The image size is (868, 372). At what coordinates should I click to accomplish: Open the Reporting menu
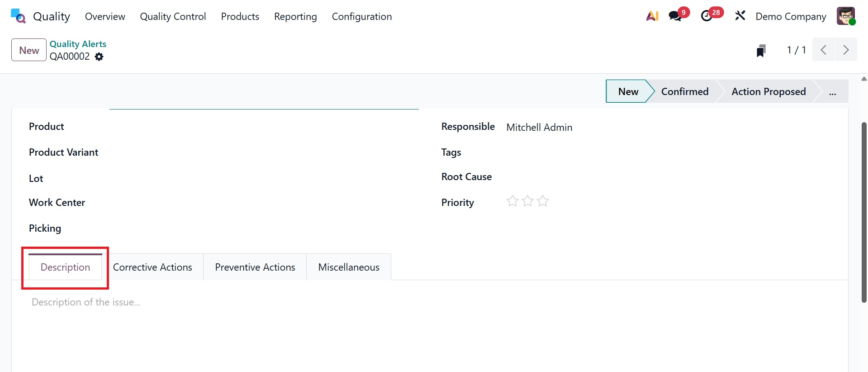point(295,17)
